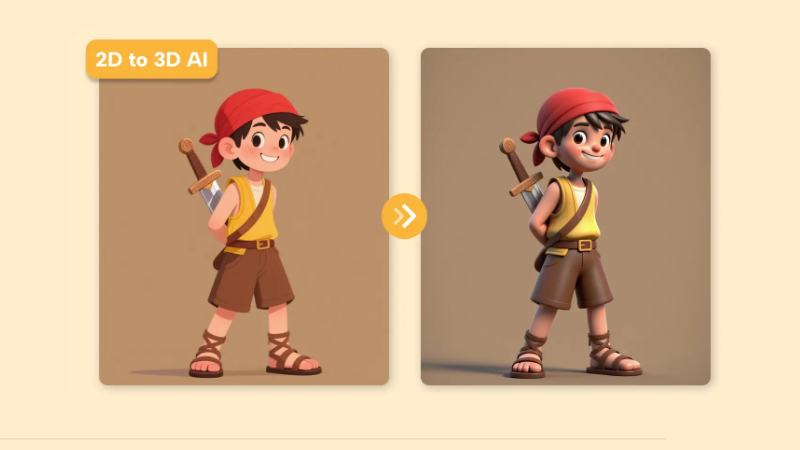Click the brown shorts on 3D character
Screen dimensions: 800x450
571,278
